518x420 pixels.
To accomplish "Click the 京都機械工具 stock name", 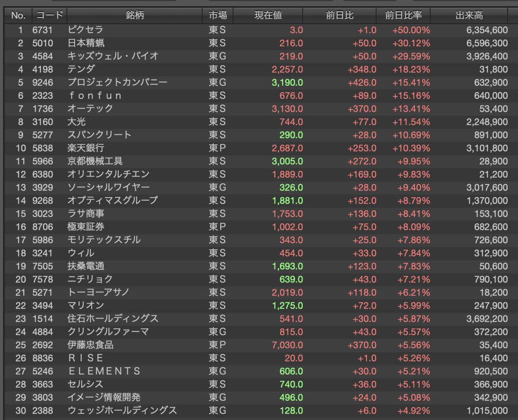I will coord(95,161).
